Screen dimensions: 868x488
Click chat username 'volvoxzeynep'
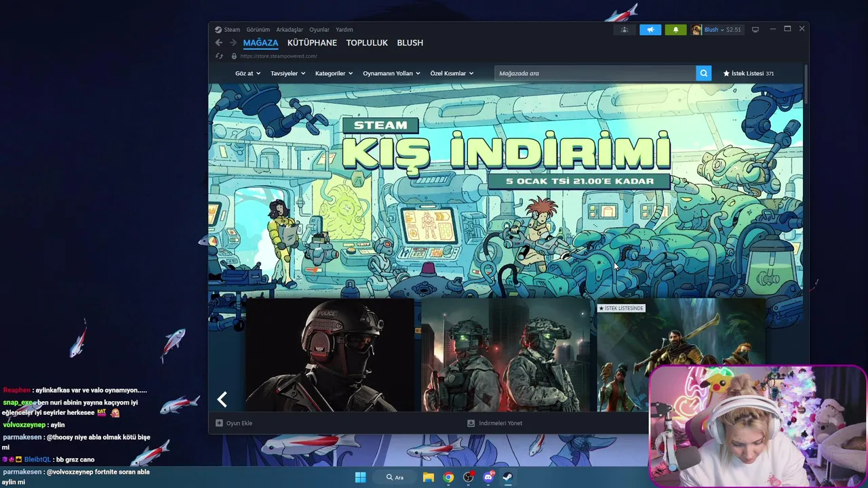click(x=24, y=425)
